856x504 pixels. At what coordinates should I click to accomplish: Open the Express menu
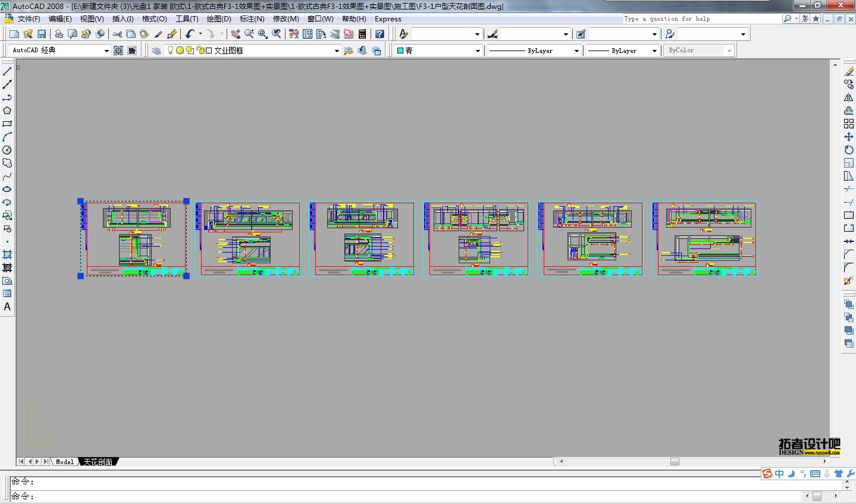388,19
